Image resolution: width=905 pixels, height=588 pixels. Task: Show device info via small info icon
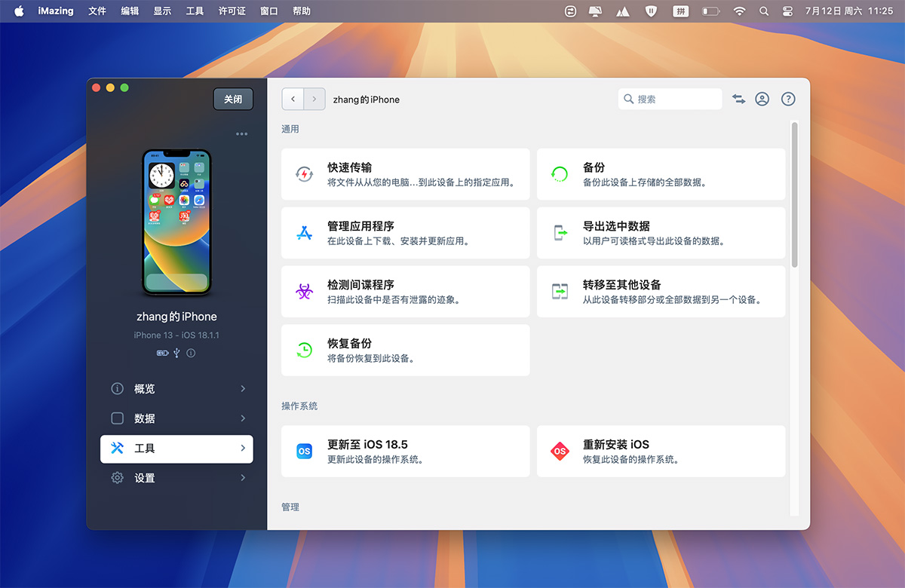click(191, 353)
